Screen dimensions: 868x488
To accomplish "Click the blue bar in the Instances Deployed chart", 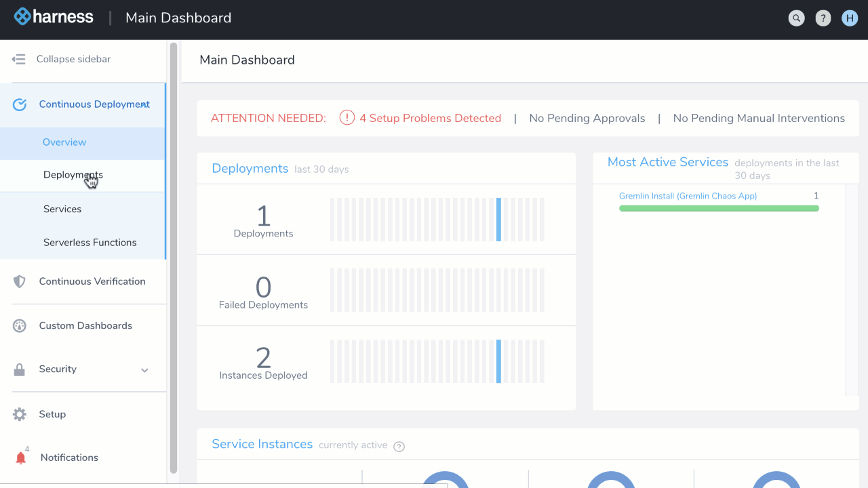I will pyautogui.click(x=499, y=361).
